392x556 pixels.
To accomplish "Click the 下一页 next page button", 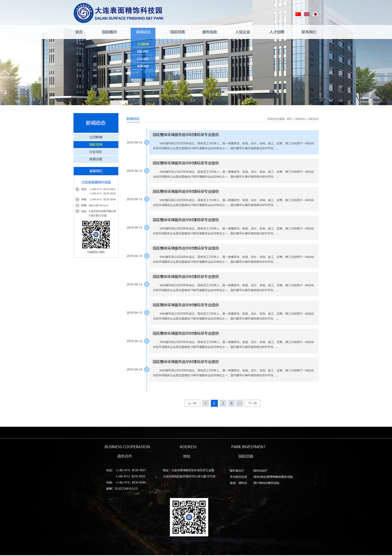I will point(252,403).
